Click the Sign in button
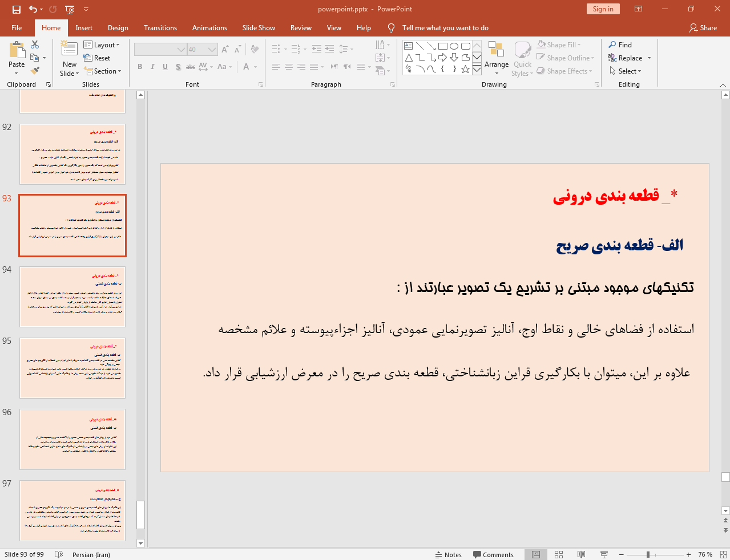The image size is (730, 560). point(603,9)
